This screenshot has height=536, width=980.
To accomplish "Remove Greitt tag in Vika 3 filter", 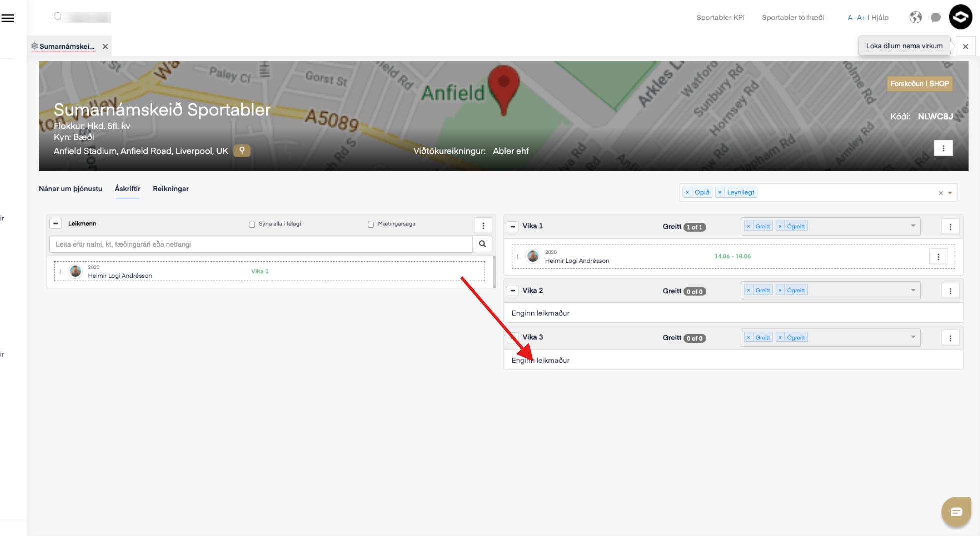I will (x=748, y=338).
